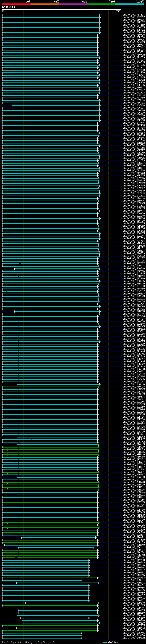Select label UniRef100_Q84LN2

(x=134, y=548)
